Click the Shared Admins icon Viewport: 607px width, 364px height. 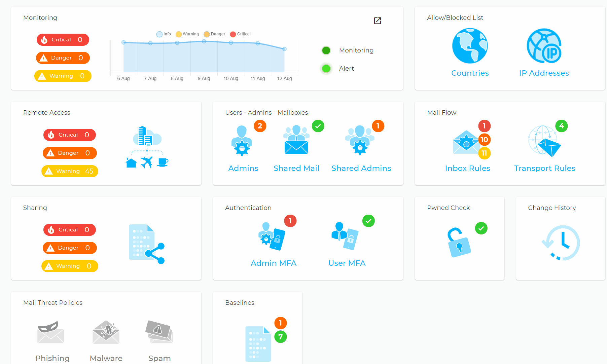point(360,141)
